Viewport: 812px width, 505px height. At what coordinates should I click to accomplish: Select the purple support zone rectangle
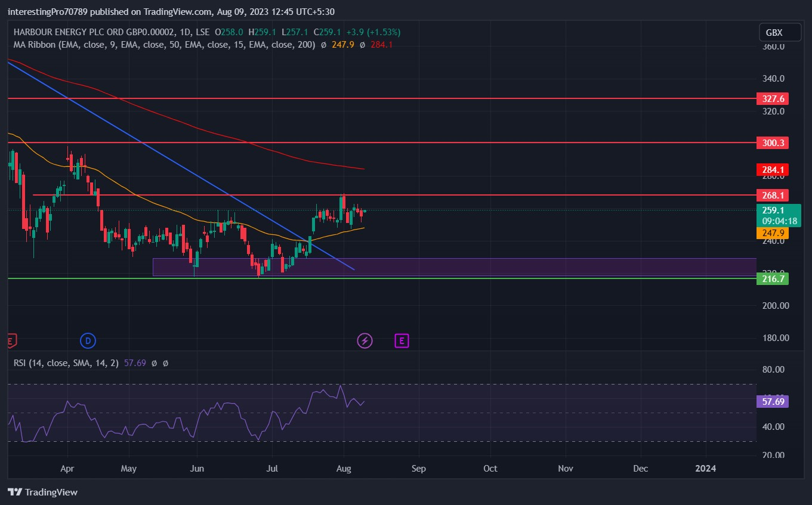click(x=454, y=267)
